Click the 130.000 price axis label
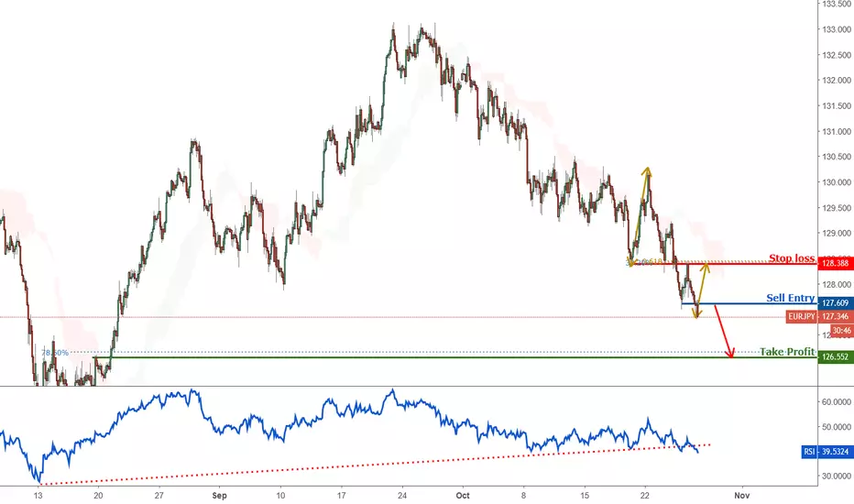Viewport: 854px width, 504px height. [x=836, y=182]
